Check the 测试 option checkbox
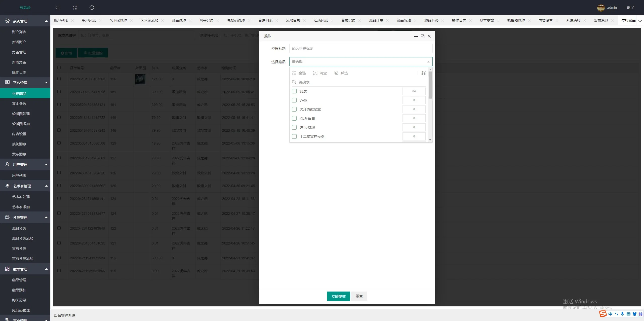 pyautogui.click(x=294, y=91)
